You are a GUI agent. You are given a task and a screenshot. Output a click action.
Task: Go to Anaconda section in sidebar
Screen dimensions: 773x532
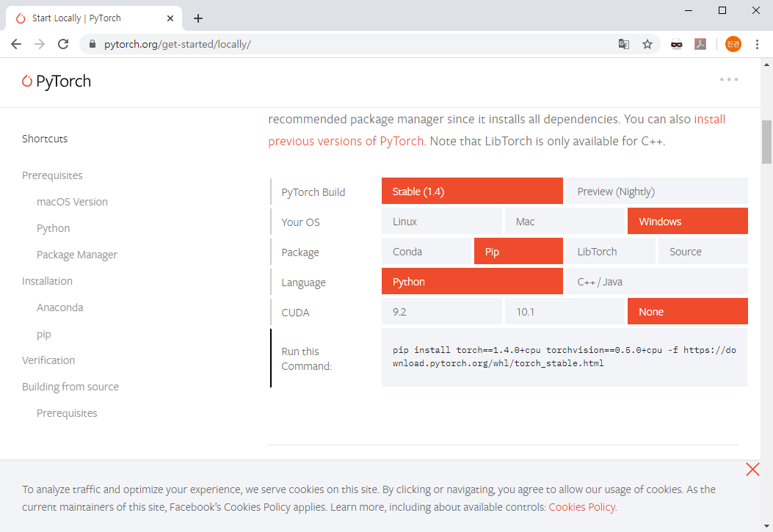tap(59, 307)
